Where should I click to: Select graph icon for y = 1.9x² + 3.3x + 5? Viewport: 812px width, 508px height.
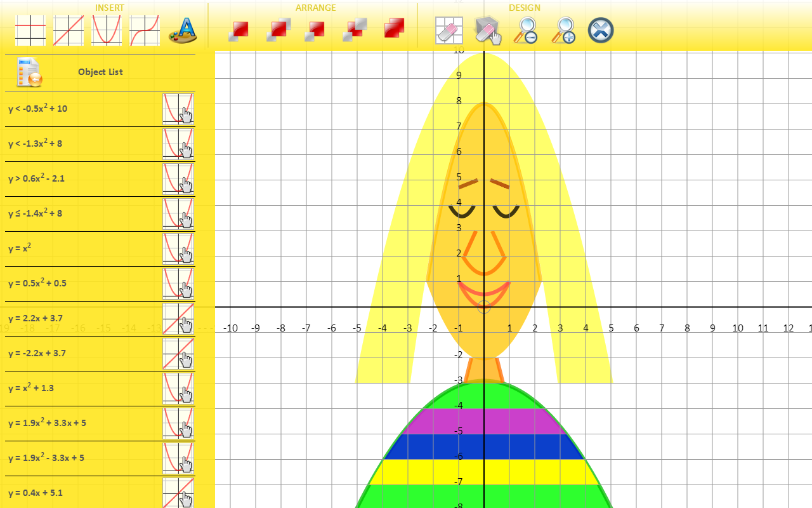[x=178, y=423]
